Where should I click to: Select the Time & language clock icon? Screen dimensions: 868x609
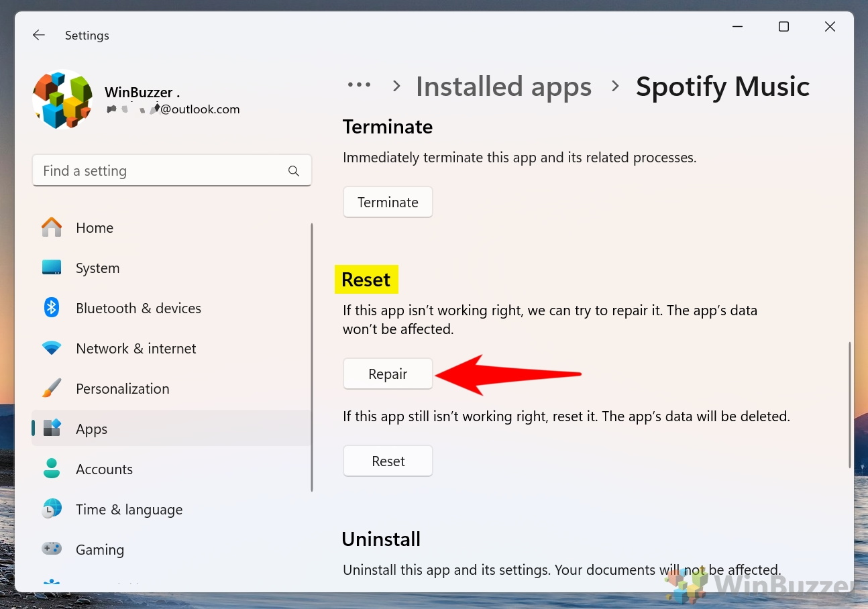point(52,509)
